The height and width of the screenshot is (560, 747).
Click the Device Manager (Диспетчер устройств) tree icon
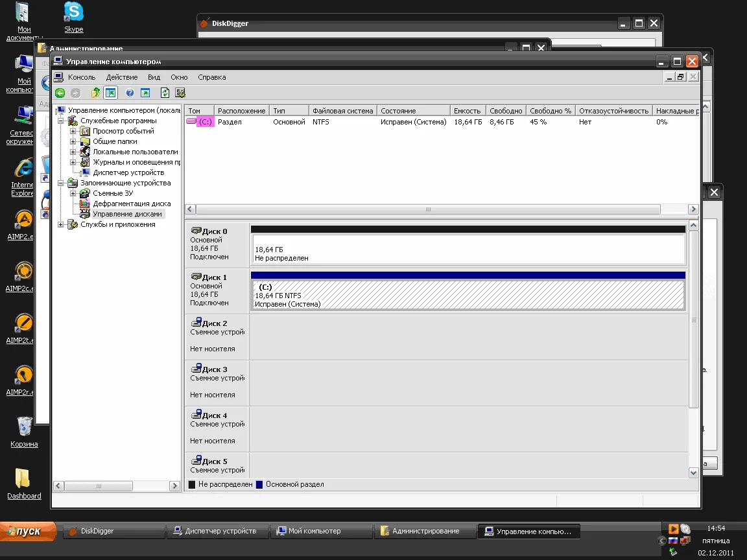pyautogui.click(x=85, y=172)
